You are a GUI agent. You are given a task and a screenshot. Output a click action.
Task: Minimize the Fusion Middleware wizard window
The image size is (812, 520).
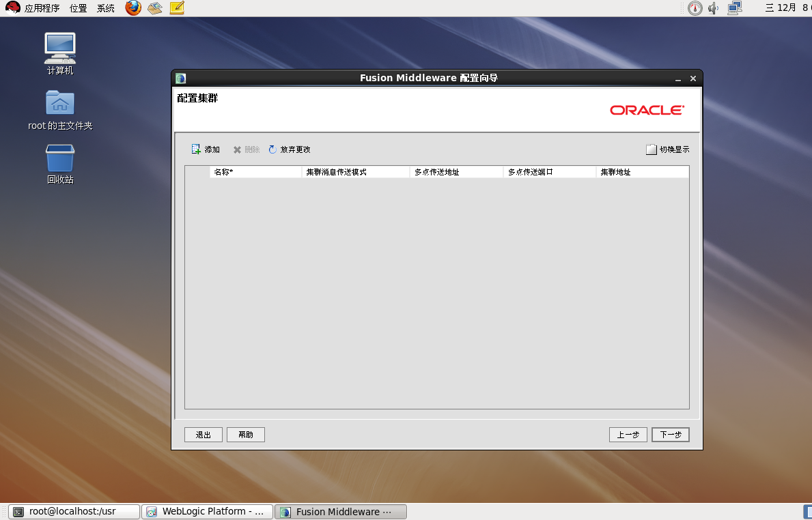(x=678, y=78)
